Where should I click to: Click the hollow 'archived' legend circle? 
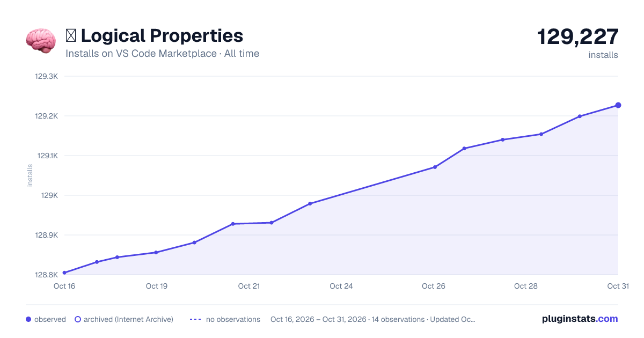click(77, 319)
